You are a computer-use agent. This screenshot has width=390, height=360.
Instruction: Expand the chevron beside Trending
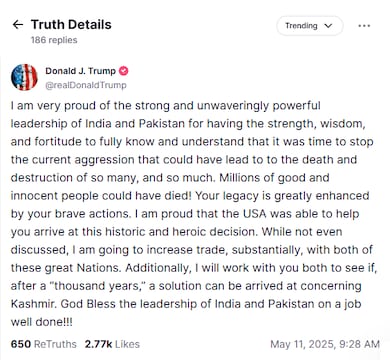[328, 26]
